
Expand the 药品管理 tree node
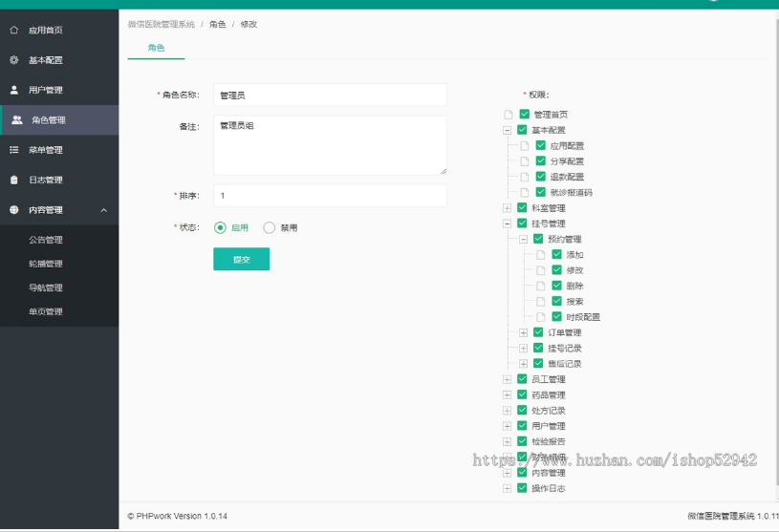507,395
